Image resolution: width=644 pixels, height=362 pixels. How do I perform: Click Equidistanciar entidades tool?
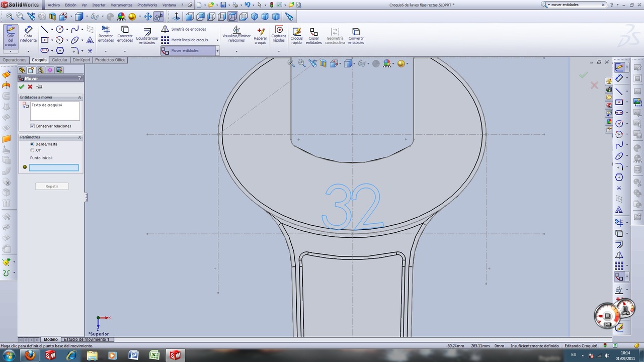pyautogui.click(x=147, y=36)
